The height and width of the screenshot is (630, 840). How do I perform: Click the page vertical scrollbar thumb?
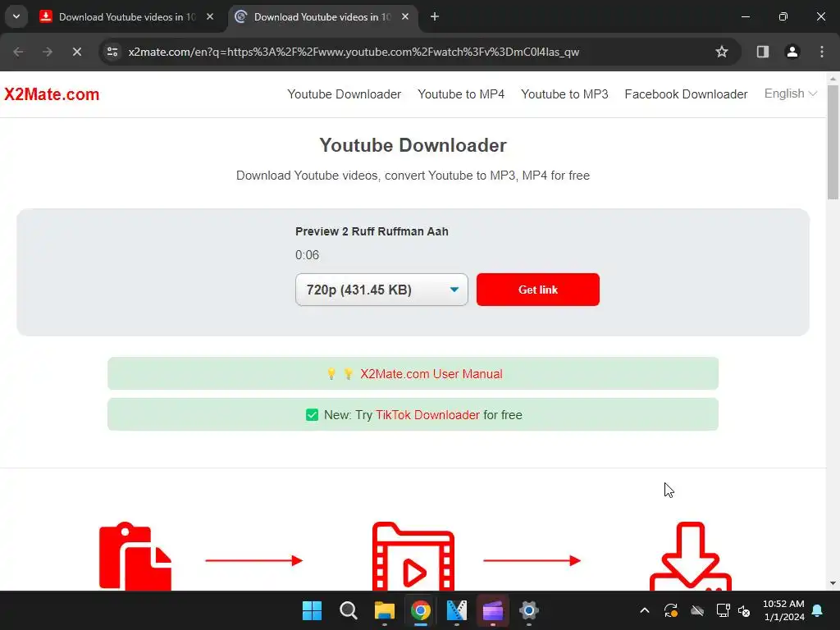(833, 143)
